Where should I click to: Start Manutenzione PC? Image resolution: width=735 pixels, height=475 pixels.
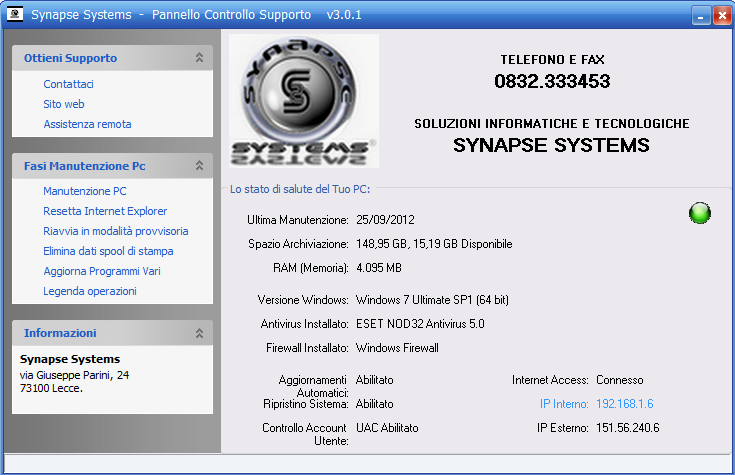click(x=85, y=191)
